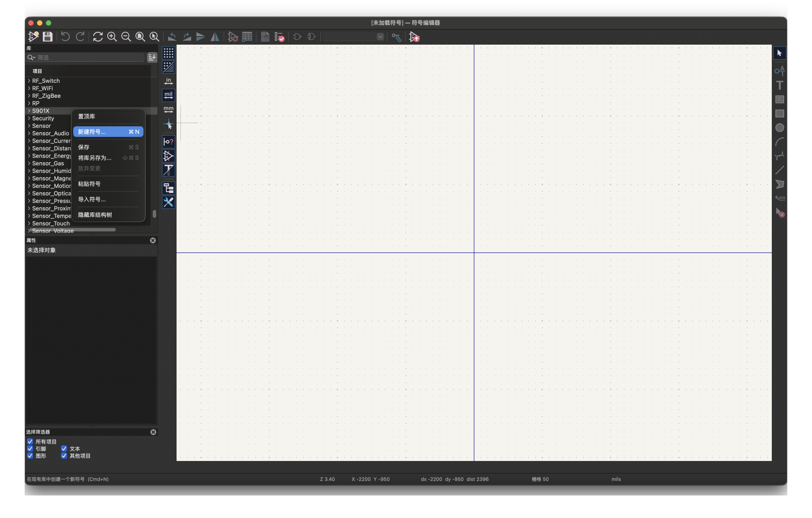The width and height of the screenshot is (812, 518).
Task: Toggle the 所有项目 checkbox
Action: [30, 442]
